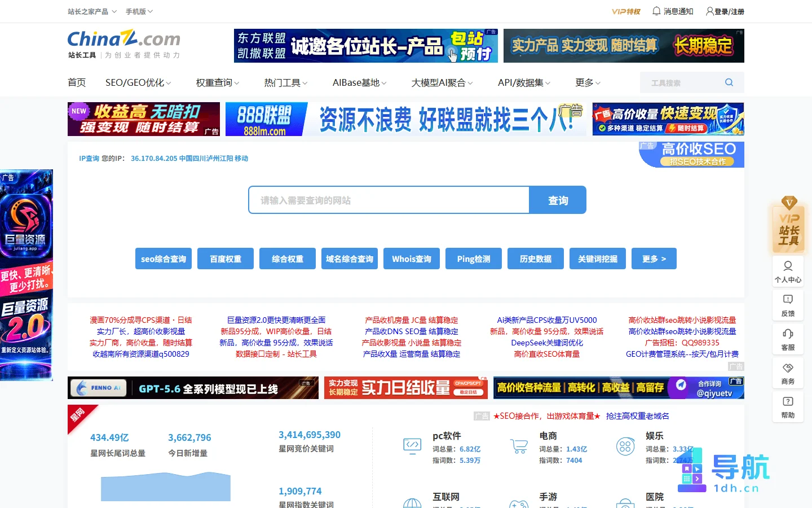Viewport: 812px width, 508px height.
Task: Click the 互联网 globe icon
Action: [x=412, y=503]
